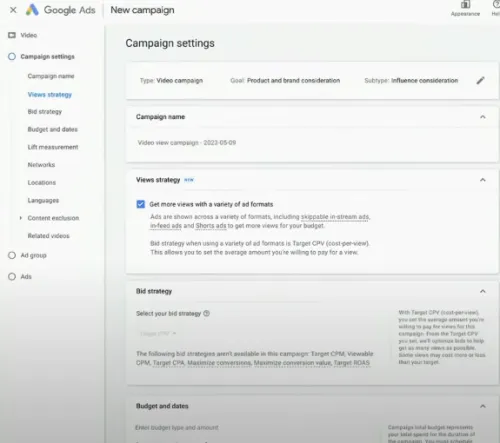Expand the Content exclusion sidebar item
This screenshot has width=500, height=443.
(21, 218)
